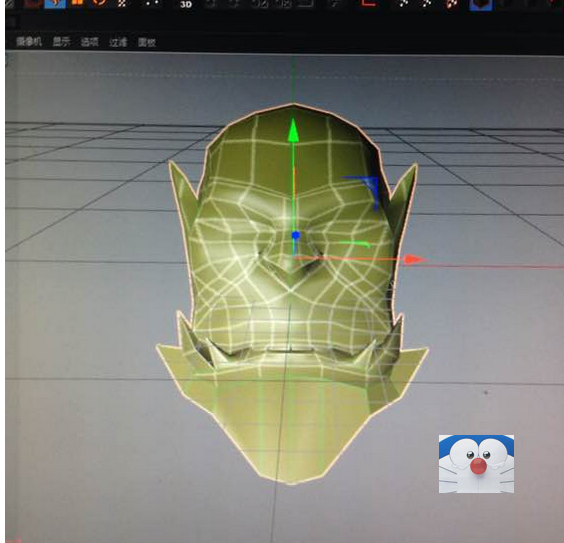Open the 过滤 (Filter) viewport menu
Screen dimensions: 564x543
click(x=118, y=42)
